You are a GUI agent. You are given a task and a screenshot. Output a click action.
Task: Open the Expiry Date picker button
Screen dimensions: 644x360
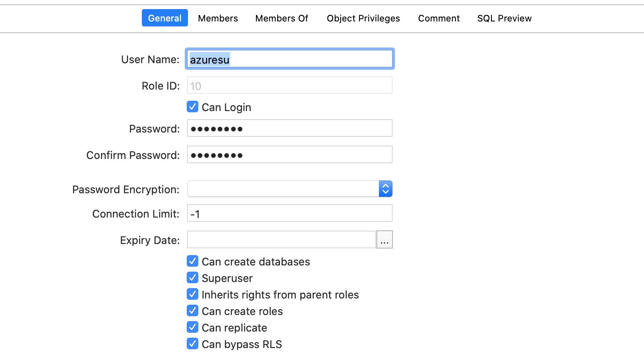385,239
